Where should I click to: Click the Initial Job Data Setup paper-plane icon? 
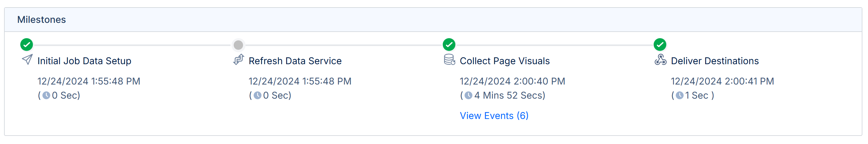coord(27,60)
